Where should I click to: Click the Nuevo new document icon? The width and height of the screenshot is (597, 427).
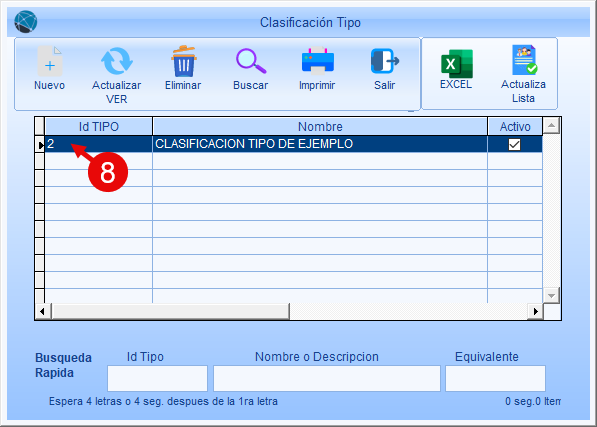point(49,61)
